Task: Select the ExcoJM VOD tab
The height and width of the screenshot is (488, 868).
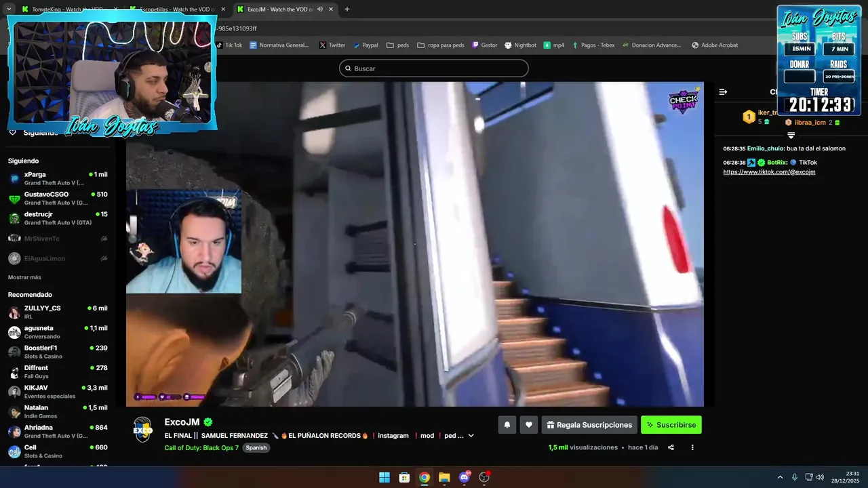Action: click(285, 9)
